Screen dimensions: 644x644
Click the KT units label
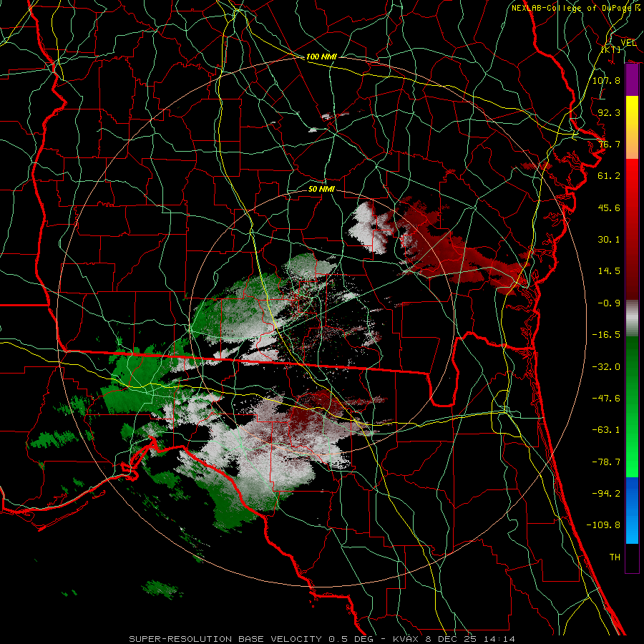(x=611, y=49)
